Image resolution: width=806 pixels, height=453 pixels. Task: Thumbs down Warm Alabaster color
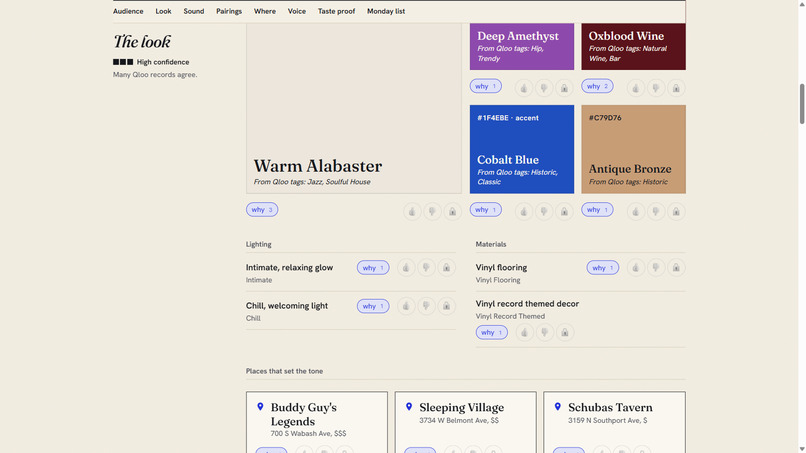pos(432,211)
